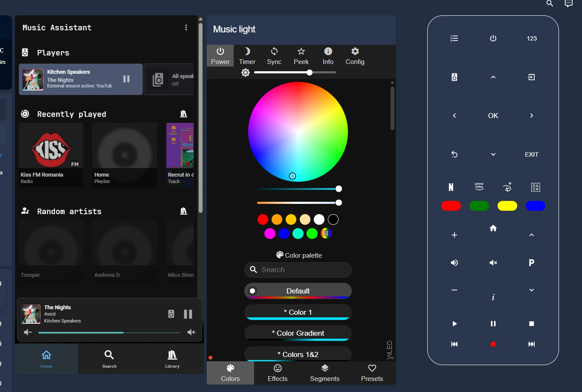Open the top bar search icon

coord(550,4)
